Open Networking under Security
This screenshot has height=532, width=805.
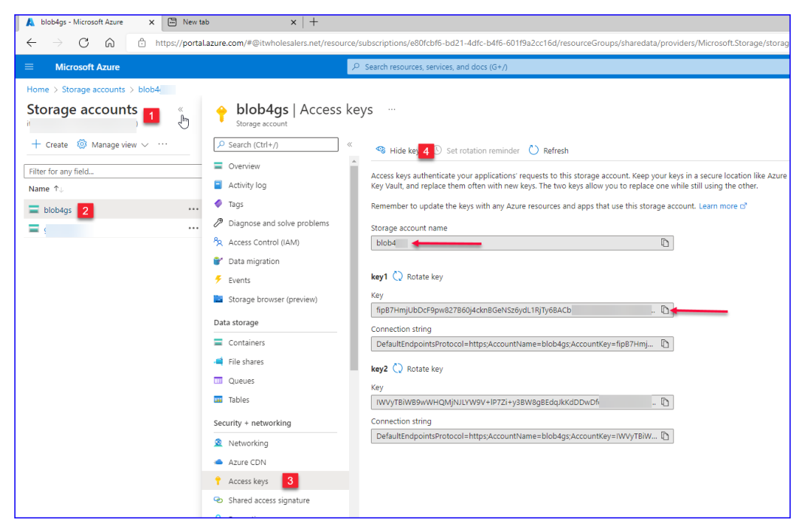tap(248, 442)
